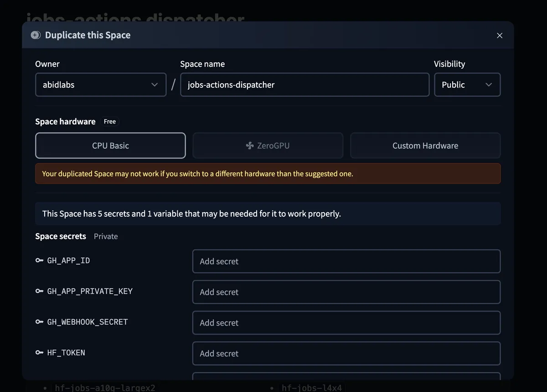The height and width of the screenshot is (392, 547).
Task: Click the key icon next to GH_APP_ID
Action: (39, 260)
